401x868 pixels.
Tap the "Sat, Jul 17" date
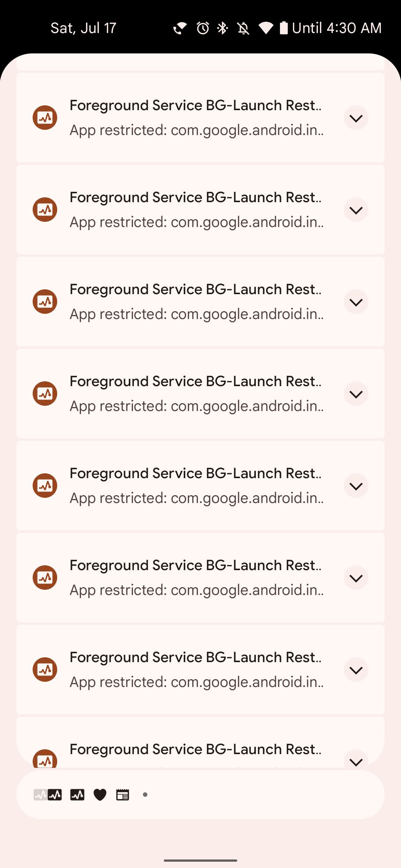[84, 28]
